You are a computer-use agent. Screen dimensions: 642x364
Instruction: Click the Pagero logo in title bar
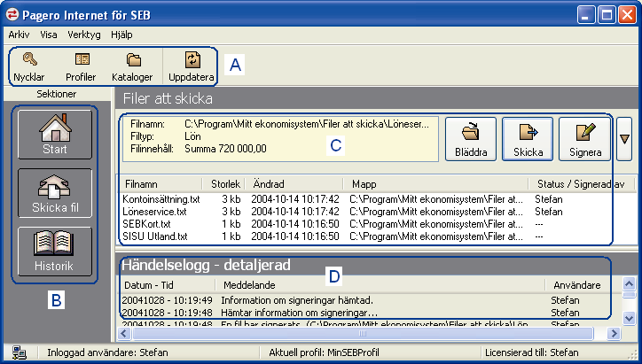pyautogui.click(x=12, y=15)
